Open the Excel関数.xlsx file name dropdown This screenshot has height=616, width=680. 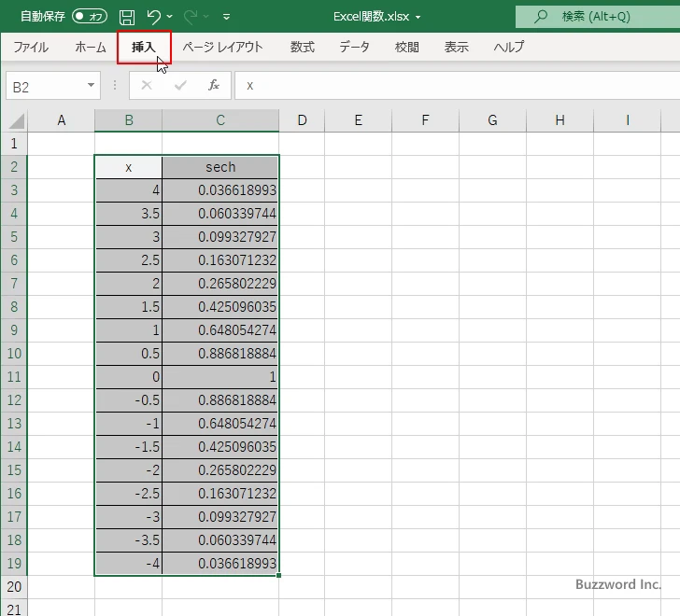point(418,17)
